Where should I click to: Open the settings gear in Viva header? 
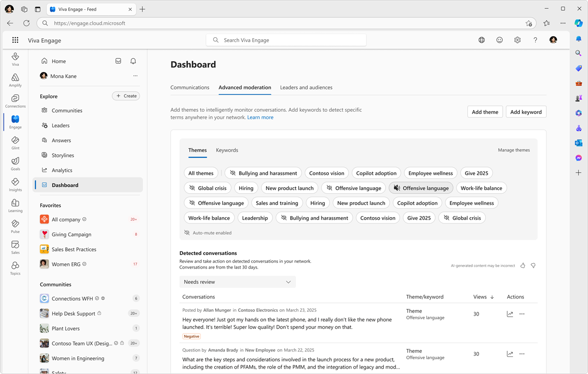(x=517, y=40)
